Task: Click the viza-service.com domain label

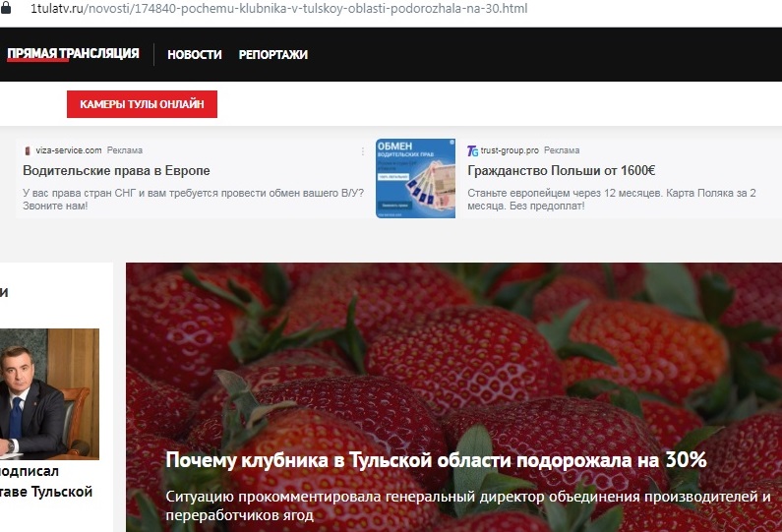Action: pyautogui.click(x=68, y=150)
